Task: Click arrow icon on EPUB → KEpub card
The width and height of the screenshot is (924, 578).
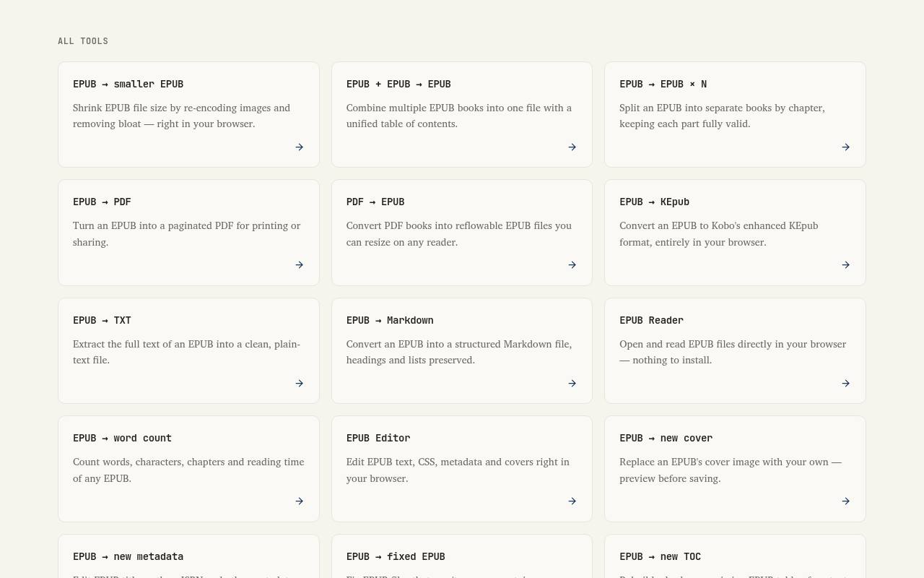Action: coord(845,264)
